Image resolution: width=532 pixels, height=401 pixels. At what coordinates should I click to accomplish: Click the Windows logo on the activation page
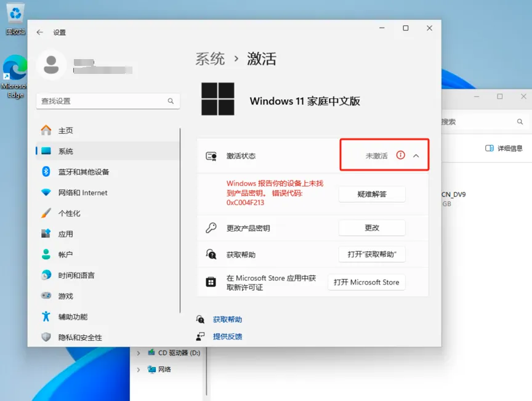(218, 99)
